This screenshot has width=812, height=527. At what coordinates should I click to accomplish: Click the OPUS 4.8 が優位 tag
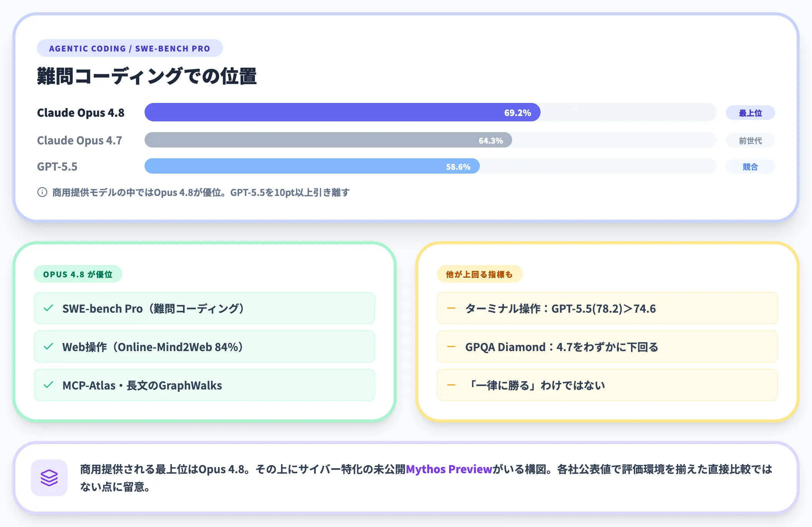point(78,274)
